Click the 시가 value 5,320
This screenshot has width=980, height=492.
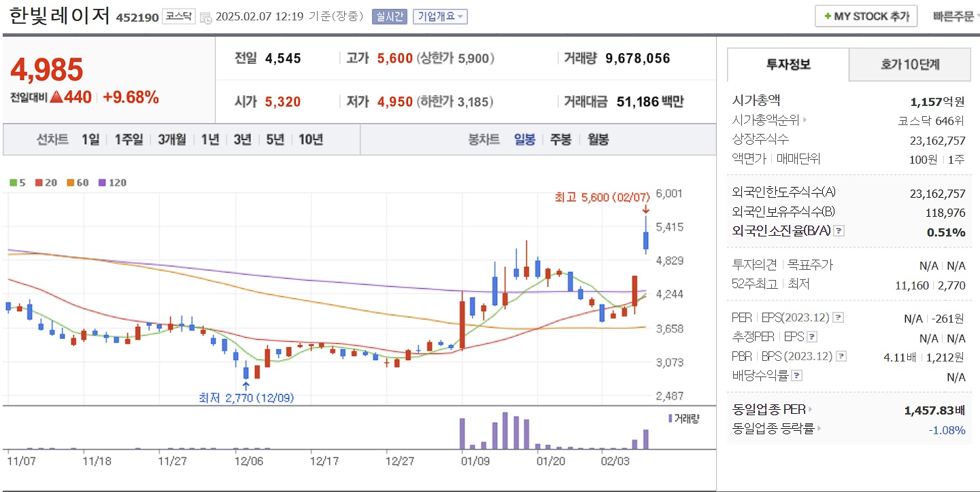(283, 102)
